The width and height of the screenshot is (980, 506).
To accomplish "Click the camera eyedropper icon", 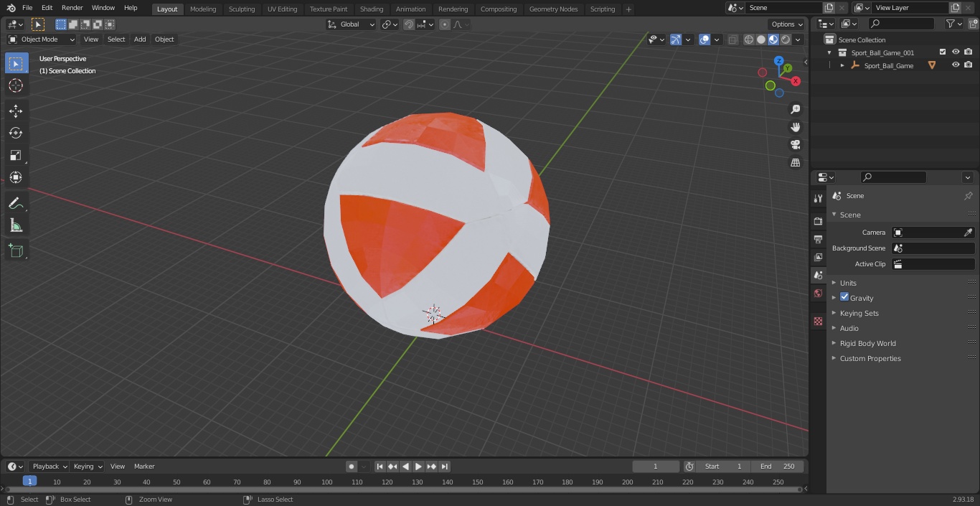I will (x=968, y=233).
